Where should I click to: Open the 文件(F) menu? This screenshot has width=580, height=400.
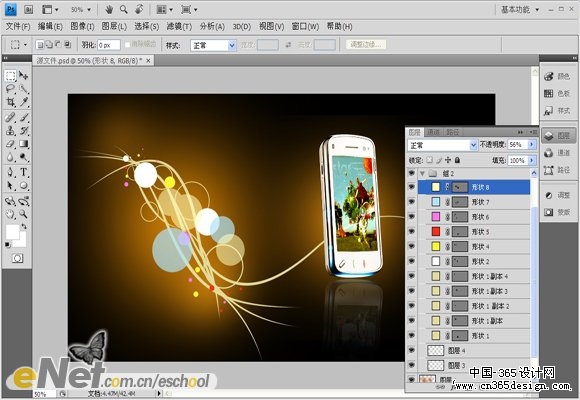(x=17, y=26)
